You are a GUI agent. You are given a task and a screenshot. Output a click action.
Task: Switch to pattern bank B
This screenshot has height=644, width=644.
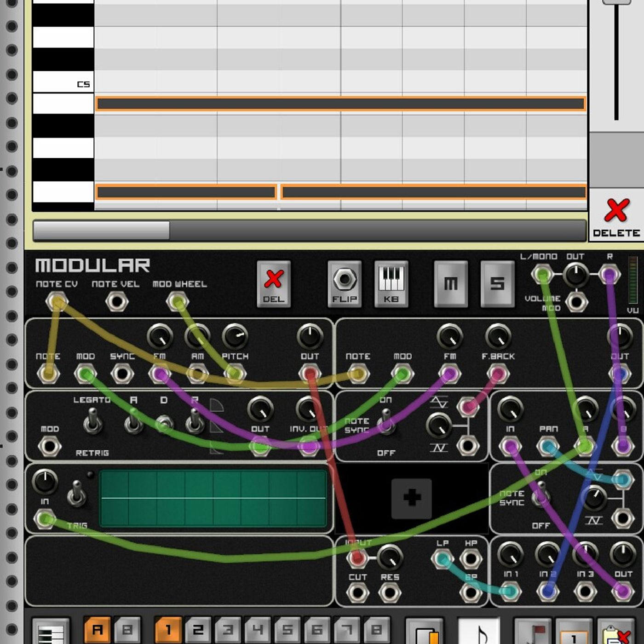[x=127, y=630]
